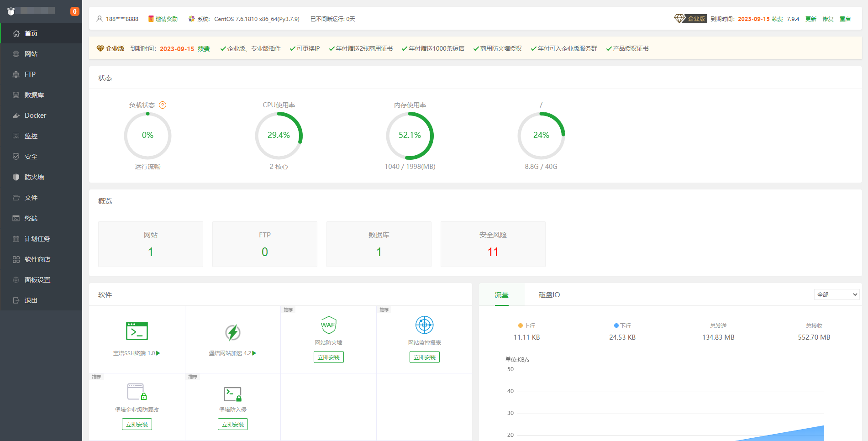Click the 8.8G / 40G disk text
Viewport: 868px width, 441px height.
tap(541, 167)
